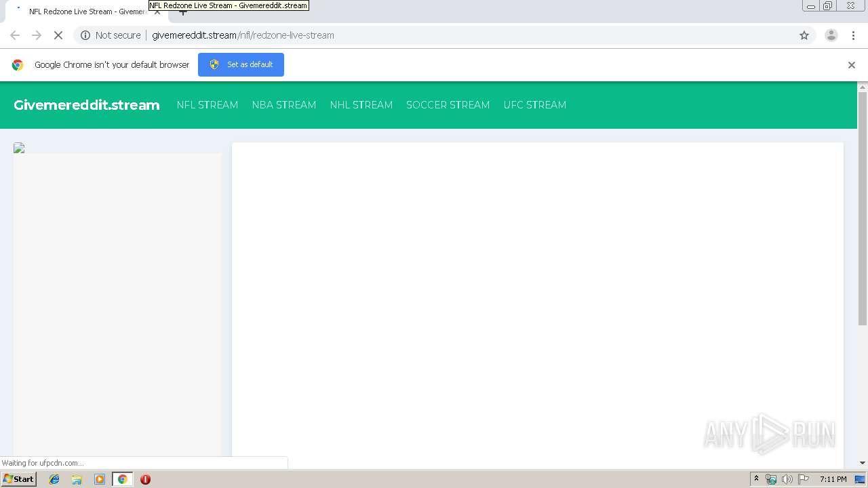Select the Chrome taskbar button

pos(123,479)
